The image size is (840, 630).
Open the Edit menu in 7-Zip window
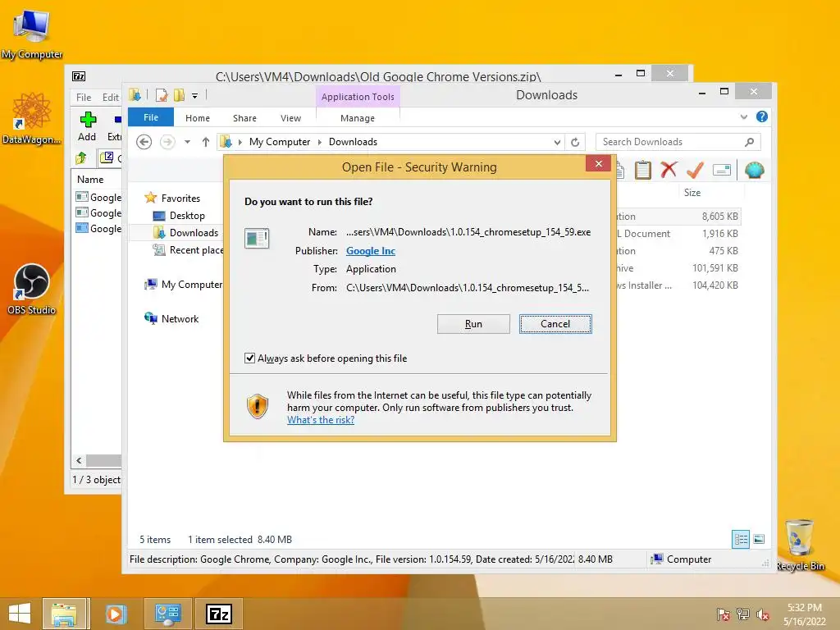pos(111,97)
